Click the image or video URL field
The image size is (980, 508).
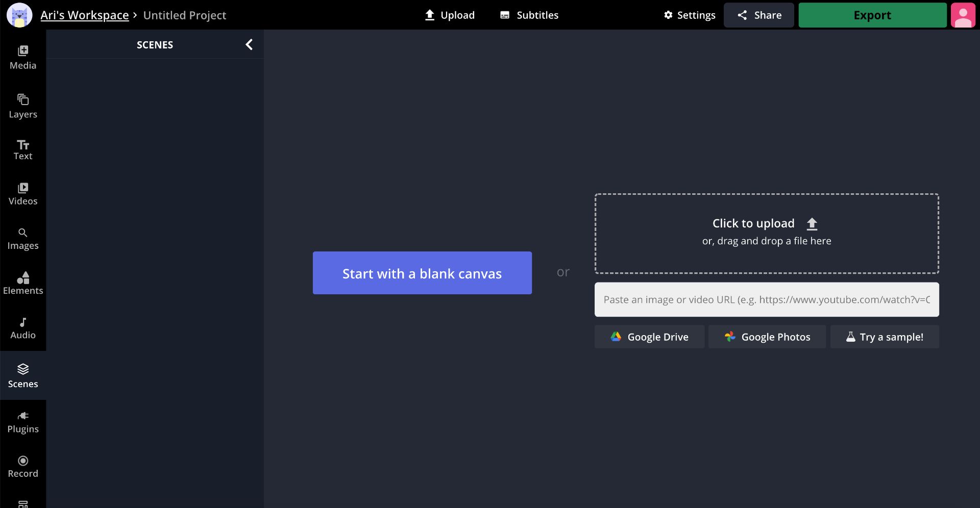tap(767, 300)
